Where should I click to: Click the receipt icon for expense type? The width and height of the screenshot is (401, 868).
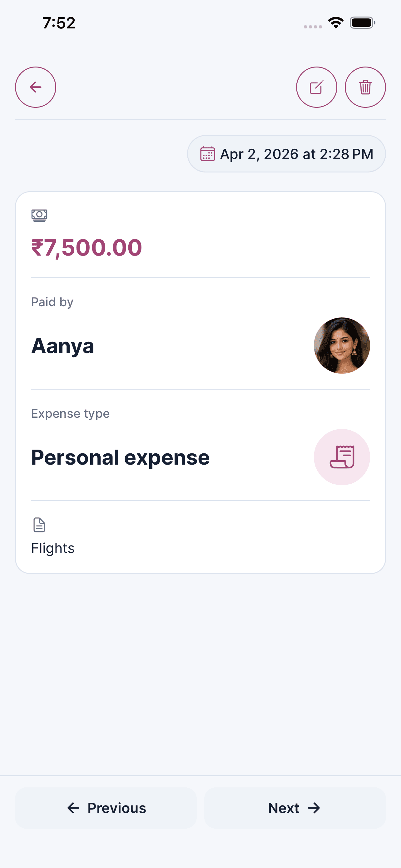click(342, 457)
